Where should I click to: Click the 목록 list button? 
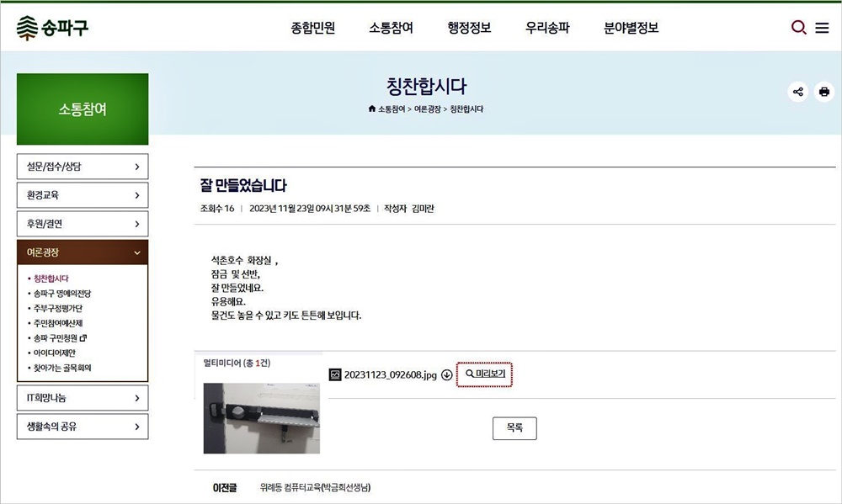pyautogui.click(x=514, y=427)
